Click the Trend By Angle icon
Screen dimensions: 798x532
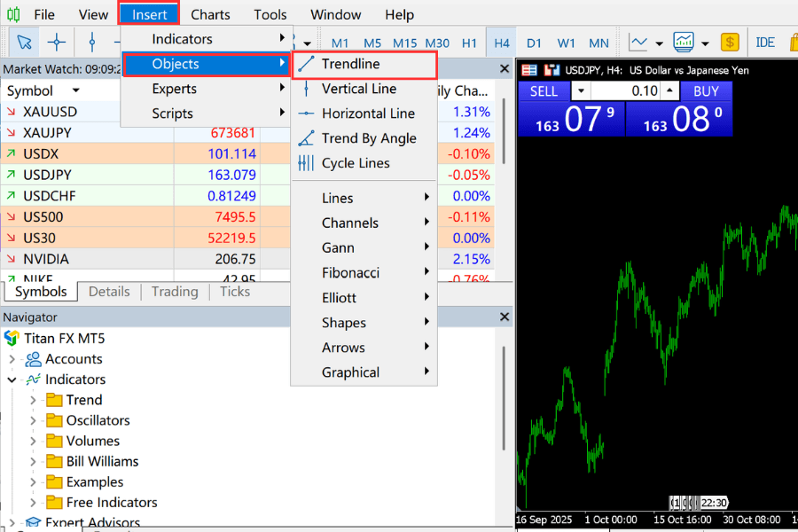click(306, 138)
